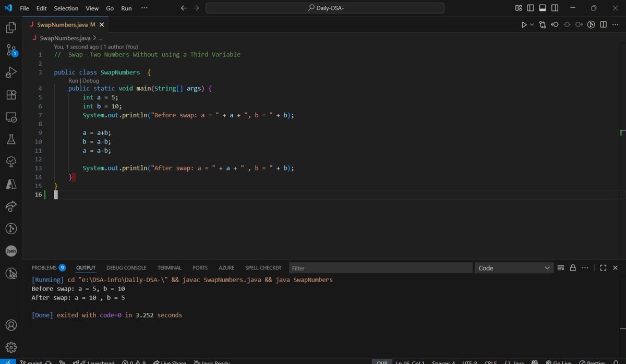Viewport: 626px width, 364px height.
Task: Open the Code output channel dropdown
Action: pos(514,268)
